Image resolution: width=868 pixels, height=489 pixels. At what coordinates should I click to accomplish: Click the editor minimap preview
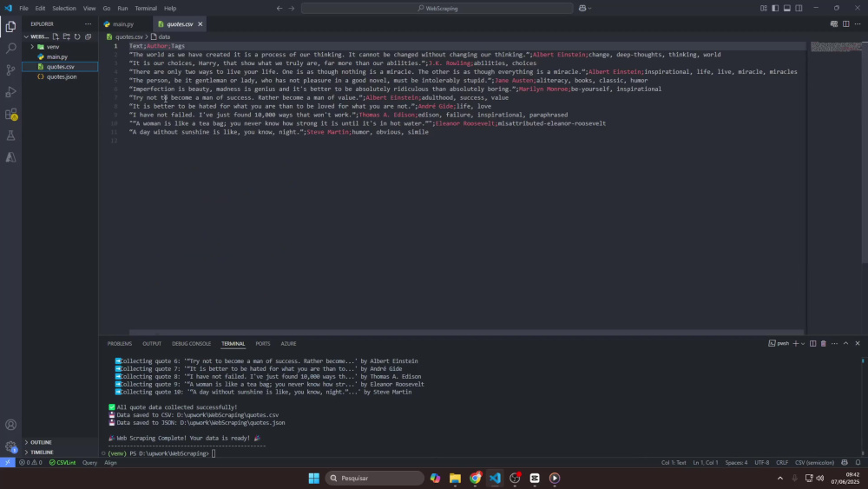coord(836,47)
